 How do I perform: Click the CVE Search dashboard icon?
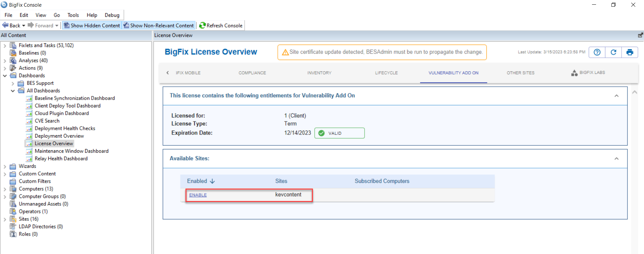(x=29, y=121)
